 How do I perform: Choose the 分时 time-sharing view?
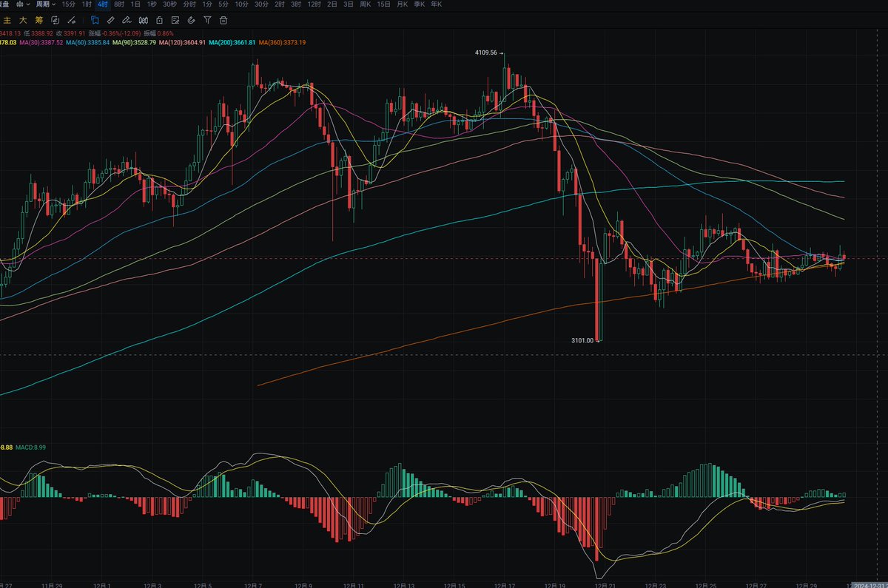point(189,4)
